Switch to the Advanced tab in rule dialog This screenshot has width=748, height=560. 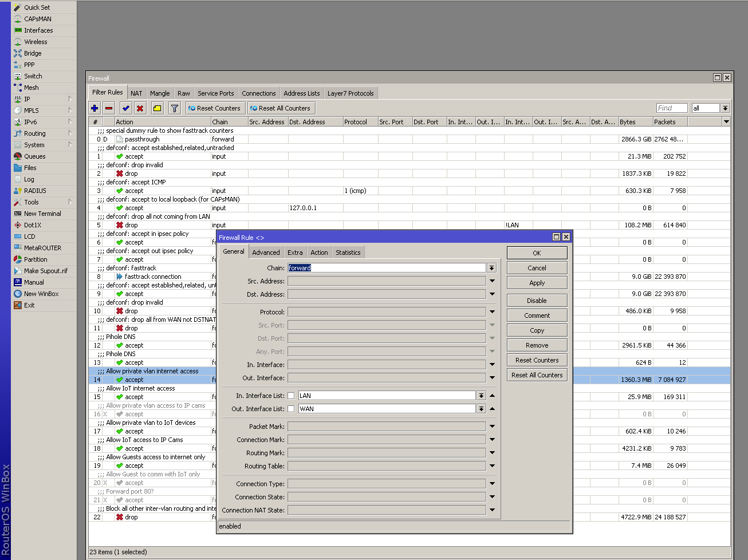pyautogui.click(x=266, y=253)
